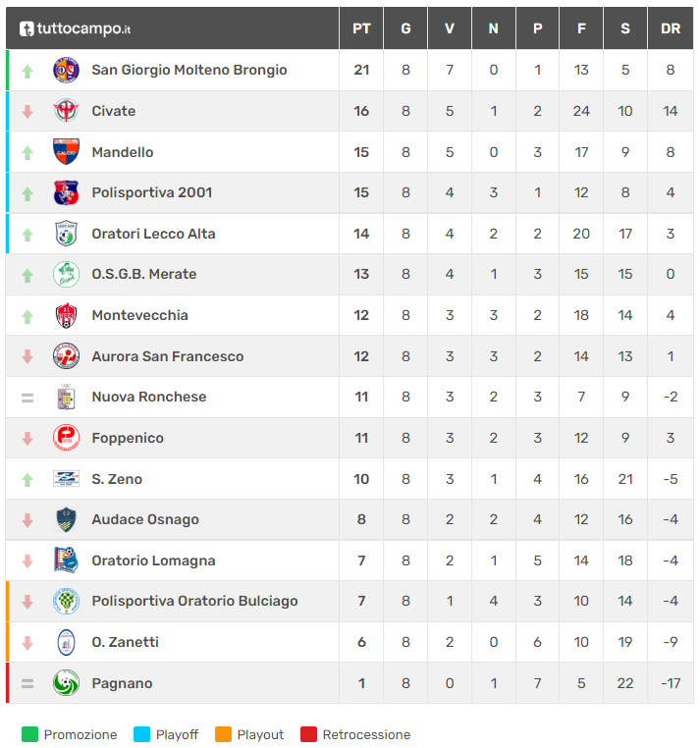Click the Pagnano team logo
This screenshot has height=748, width=700.
[66, 683]
